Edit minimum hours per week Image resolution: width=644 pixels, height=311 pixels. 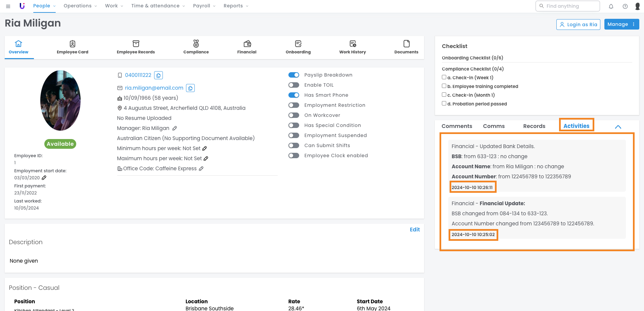click(204, 148)
